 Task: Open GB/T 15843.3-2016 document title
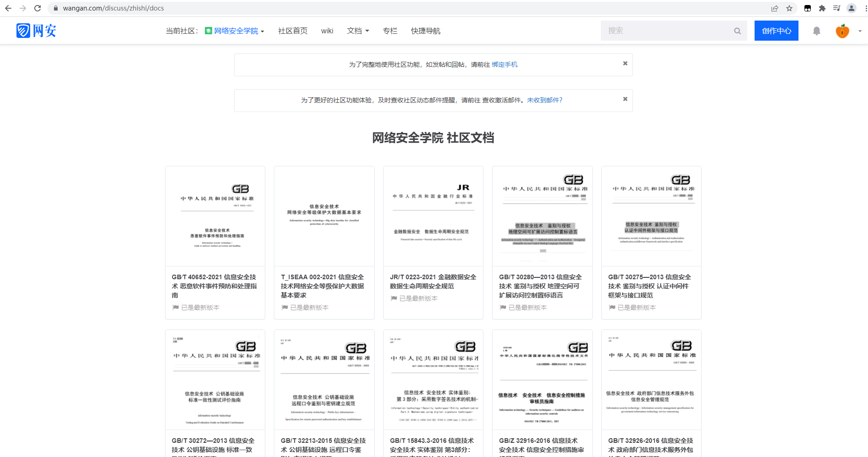[x=432, y=446]
